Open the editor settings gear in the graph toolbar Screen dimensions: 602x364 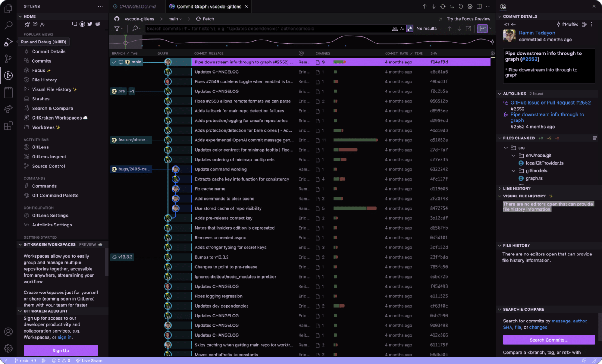(470, 6)
